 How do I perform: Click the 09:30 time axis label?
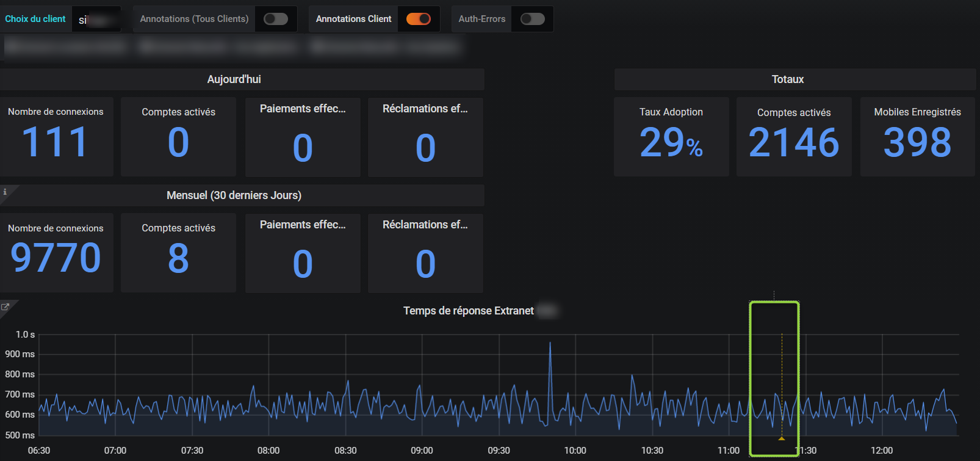(499, 451)
